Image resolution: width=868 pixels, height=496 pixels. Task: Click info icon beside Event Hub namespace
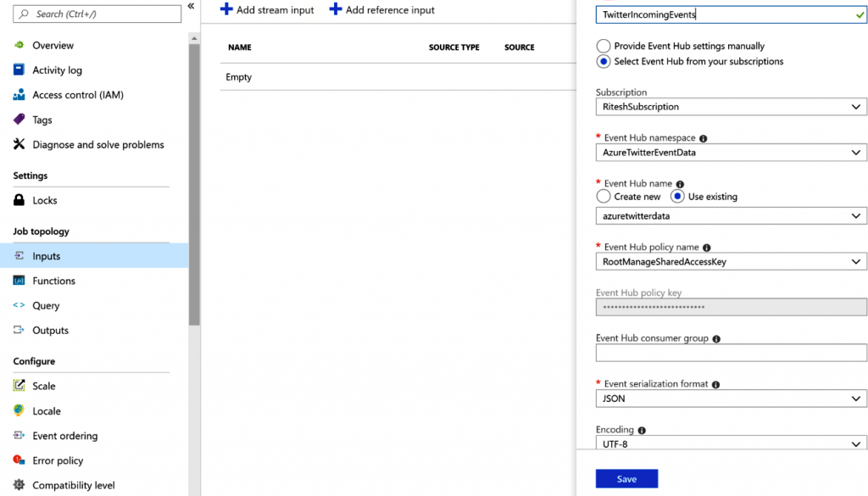click(x=703, y=138)
